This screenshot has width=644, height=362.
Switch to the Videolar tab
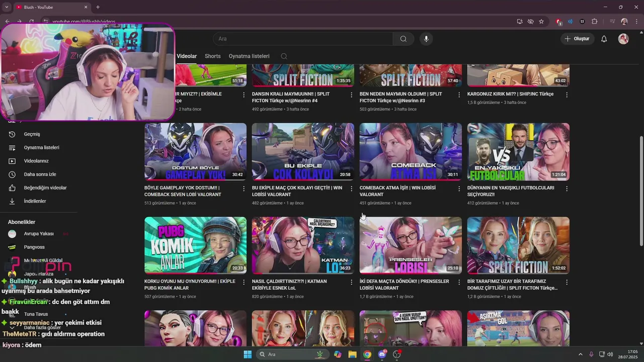187,56
